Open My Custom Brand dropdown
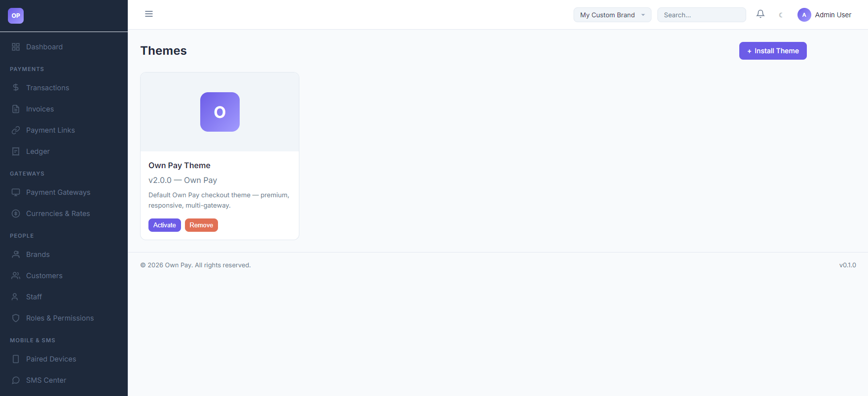This screenshot has height=396, width=868. 613,15
